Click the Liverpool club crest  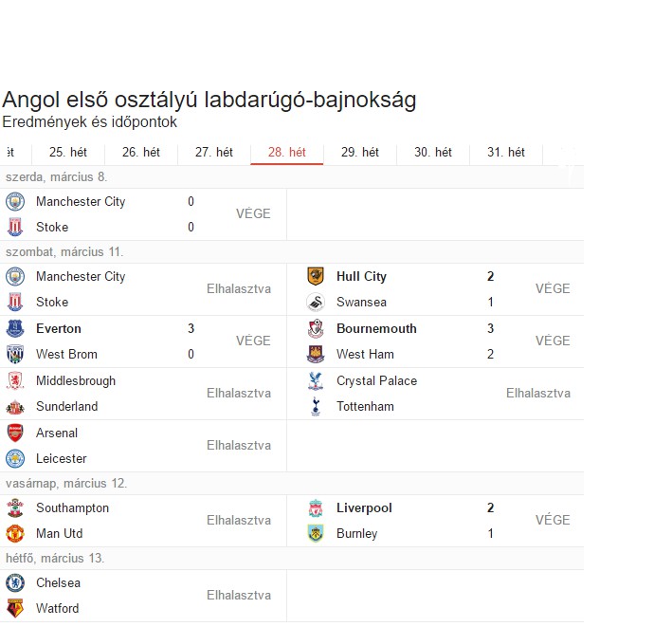(x=316, y=508)
